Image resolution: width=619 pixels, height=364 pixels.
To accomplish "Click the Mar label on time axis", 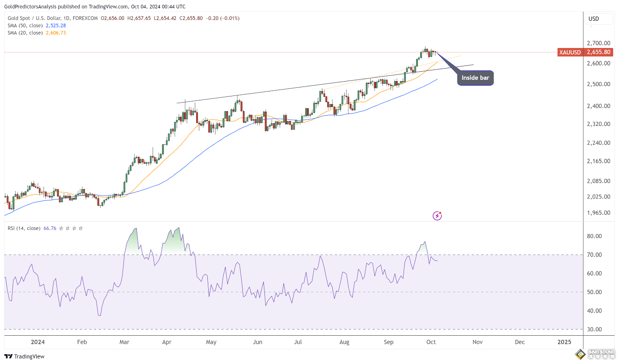I will [124, 342].
